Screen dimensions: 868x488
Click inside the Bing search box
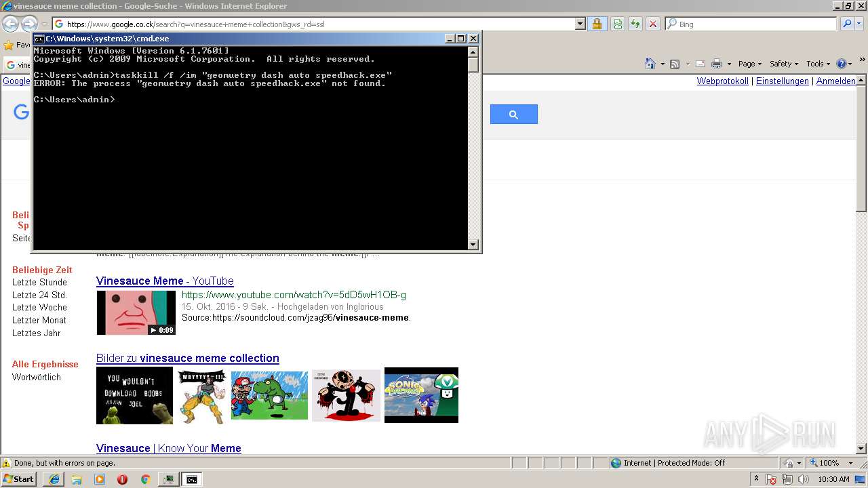(x=751, y=24)
